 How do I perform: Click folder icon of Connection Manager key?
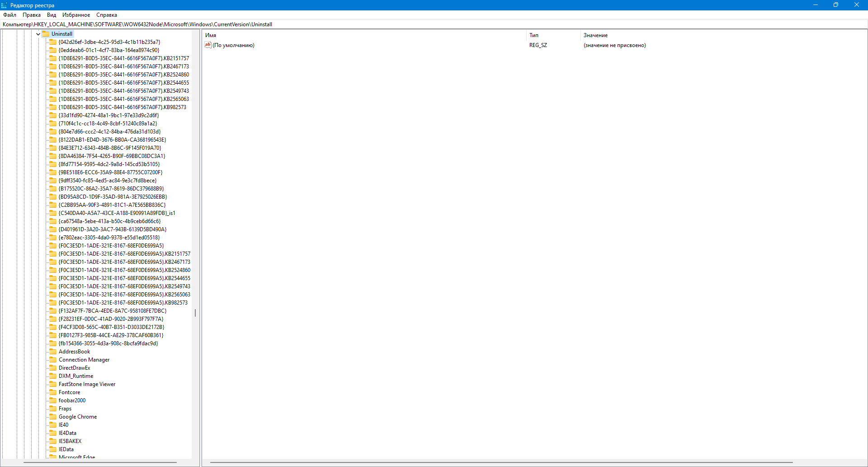pos(53,360)
